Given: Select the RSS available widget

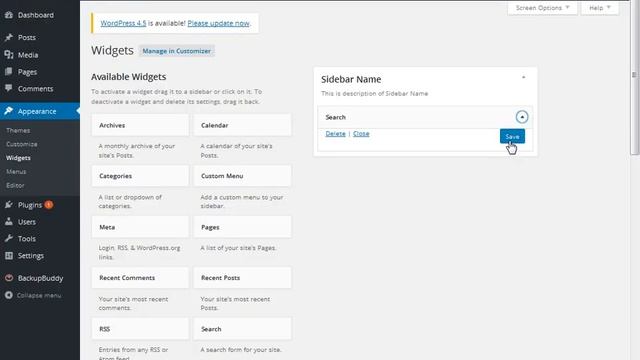Looking at the screenshot, I should pyautogui.click(x=140, y=329).
